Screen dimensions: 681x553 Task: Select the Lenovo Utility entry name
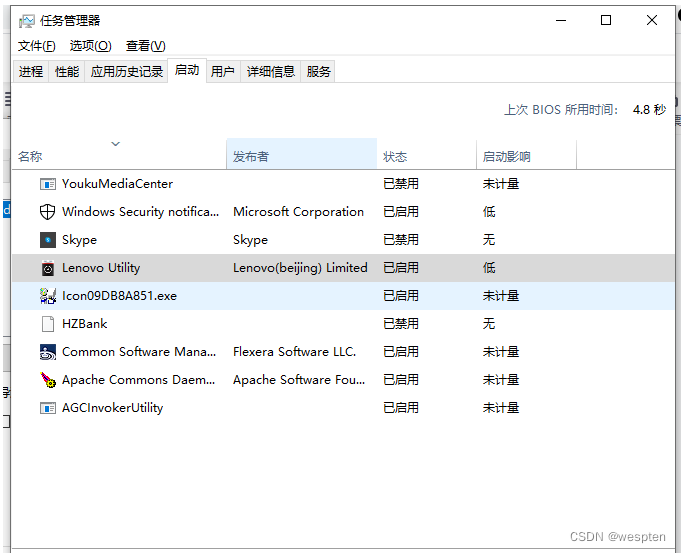point(101,268)
